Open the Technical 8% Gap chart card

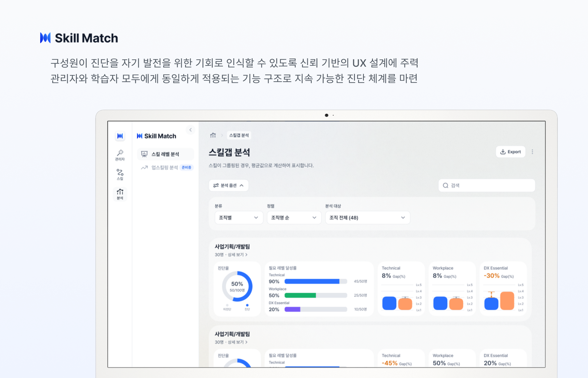click(401, 289)
